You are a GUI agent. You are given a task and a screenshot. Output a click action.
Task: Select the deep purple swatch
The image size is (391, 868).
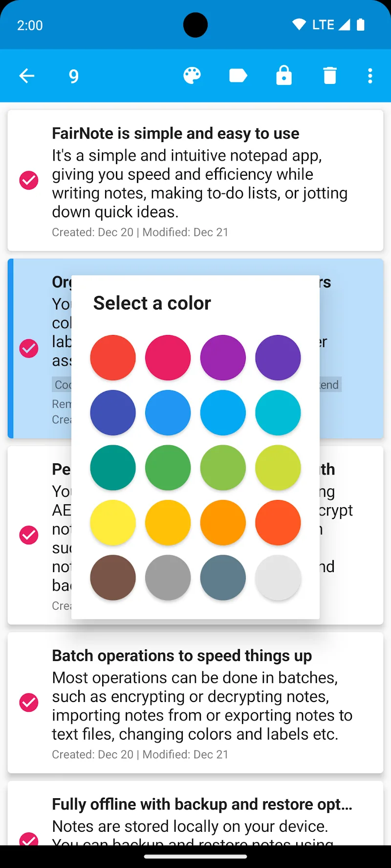point(278,357)
